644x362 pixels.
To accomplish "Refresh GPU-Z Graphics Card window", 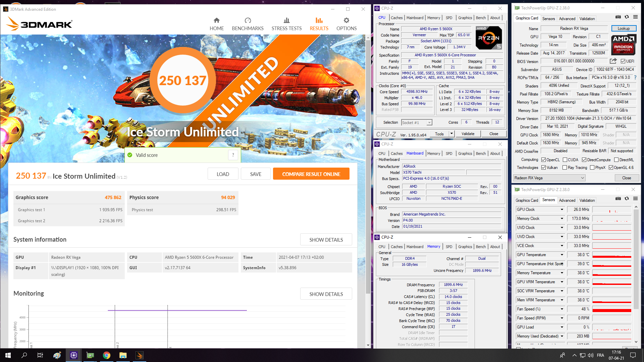I will [627, 17].
